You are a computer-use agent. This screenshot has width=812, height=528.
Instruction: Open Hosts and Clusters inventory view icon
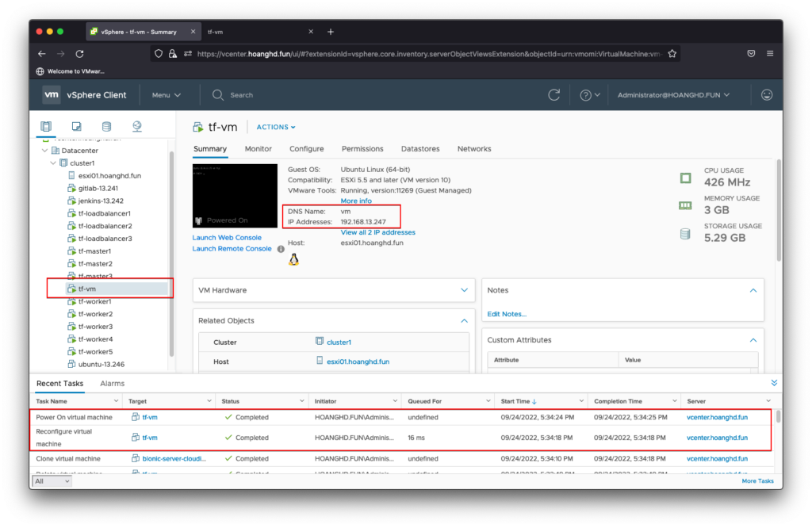click(46, 126)
